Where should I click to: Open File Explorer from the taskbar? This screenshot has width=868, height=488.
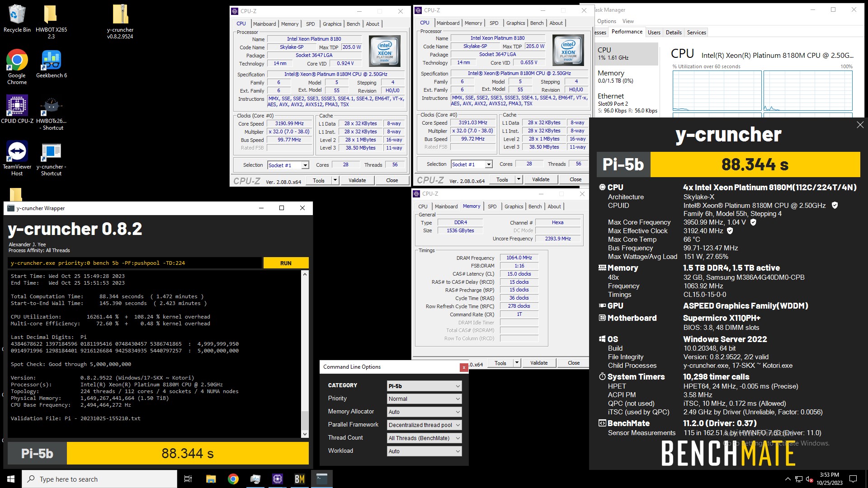(211, 479)
